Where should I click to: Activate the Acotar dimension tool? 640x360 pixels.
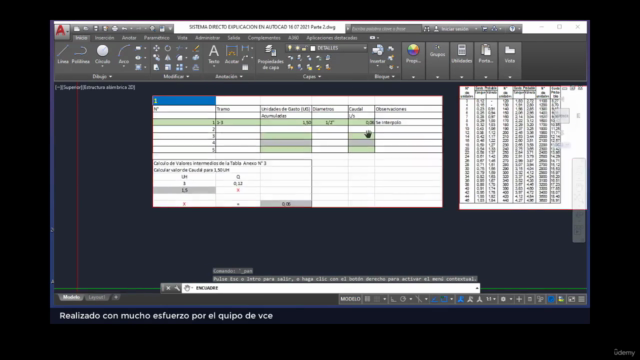pos(232,54)
